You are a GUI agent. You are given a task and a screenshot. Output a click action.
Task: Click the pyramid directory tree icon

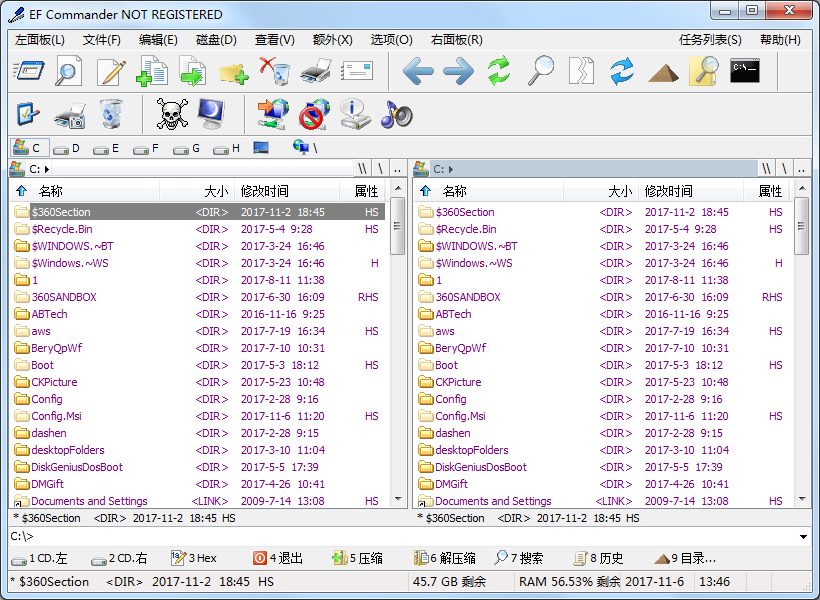coord(663,73)
